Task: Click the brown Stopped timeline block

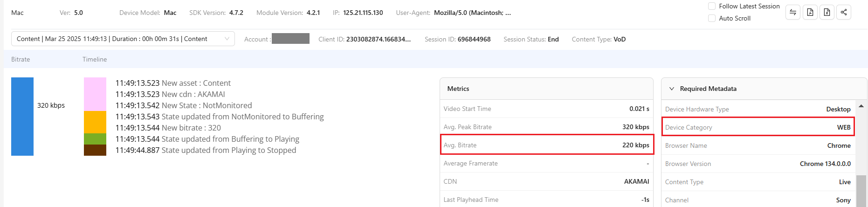Action: click(95, 150)
